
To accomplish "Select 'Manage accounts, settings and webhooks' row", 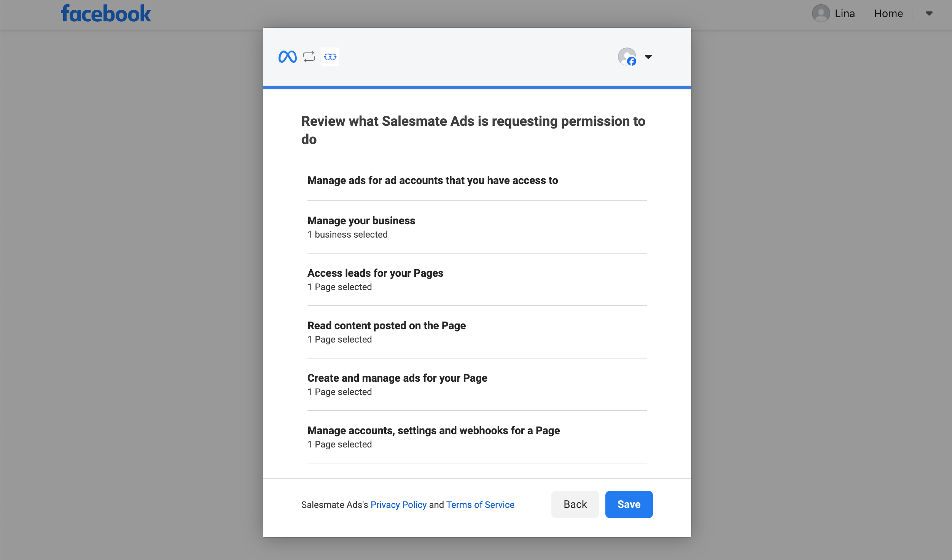I will tap(477, 437).
